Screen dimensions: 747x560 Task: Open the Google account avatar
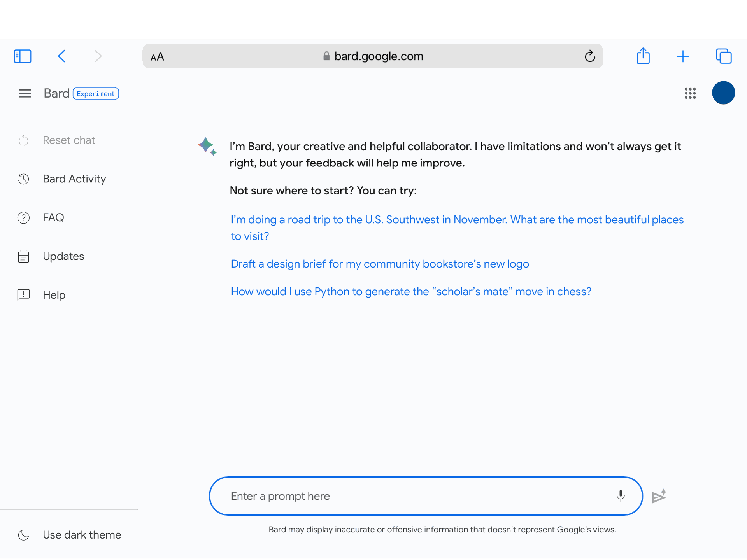[x=723, y=93]
